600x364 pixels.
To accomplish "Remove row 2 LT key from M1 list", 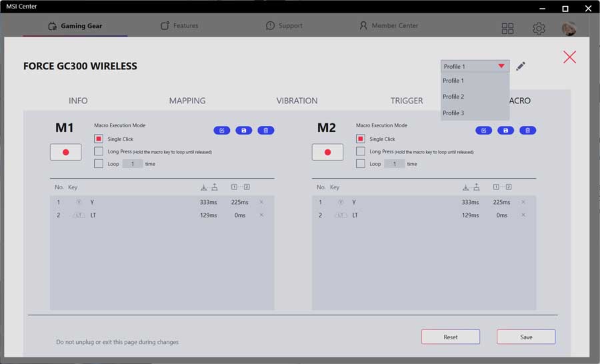I will (x=261, y=215).
